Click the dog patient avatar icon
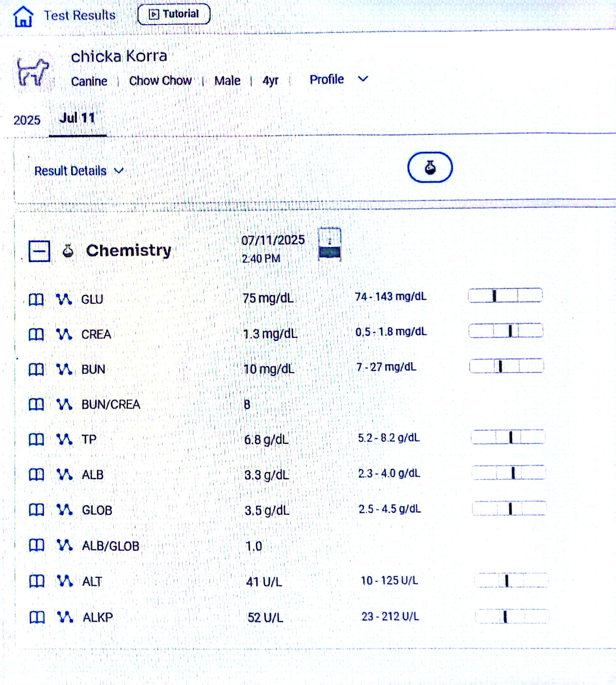This screenshot has height=685, width=616. pos(33,72)
